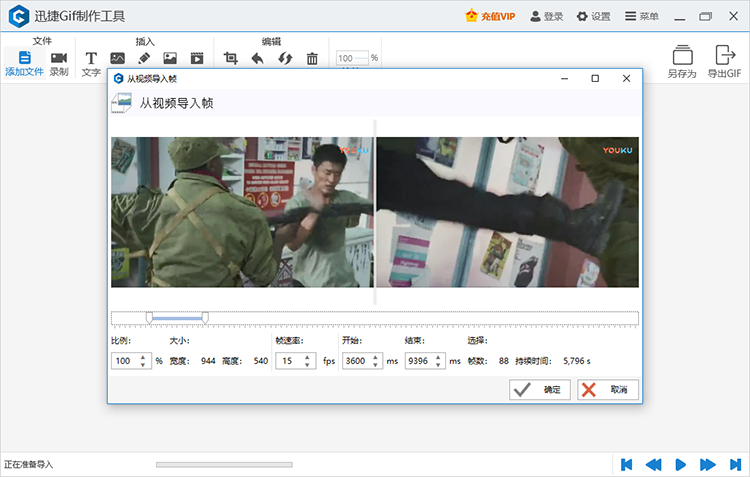750x477 pixels.
Task: Click the 比例 scale value field
Action: click(x=125, y=361)
